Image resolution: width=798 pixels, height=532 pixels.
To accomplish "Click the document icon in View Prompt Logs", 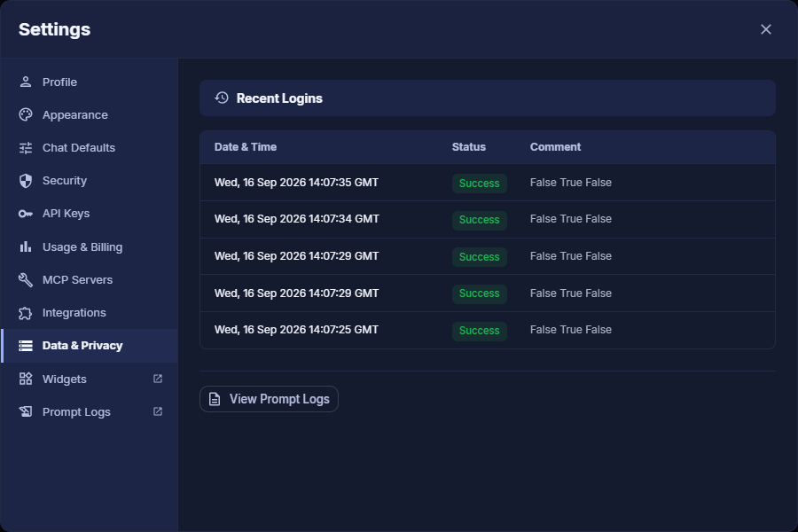I will [215, 399].
